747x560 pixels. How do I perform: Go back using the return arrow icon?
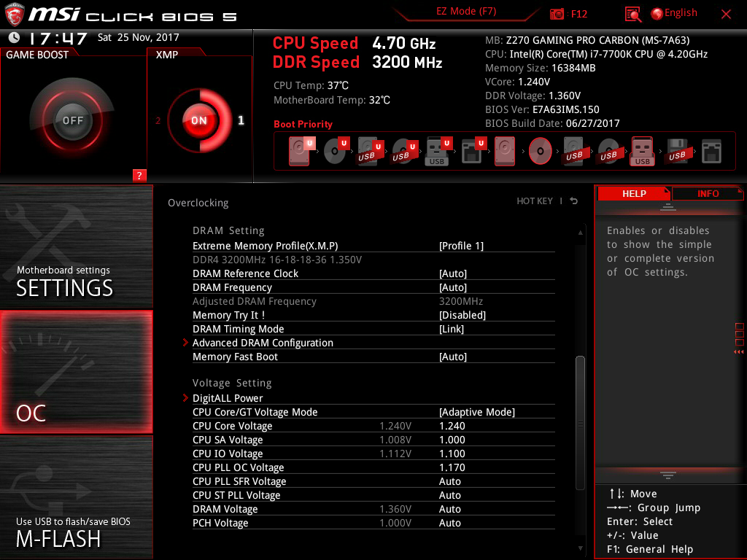tap(573, 201)
